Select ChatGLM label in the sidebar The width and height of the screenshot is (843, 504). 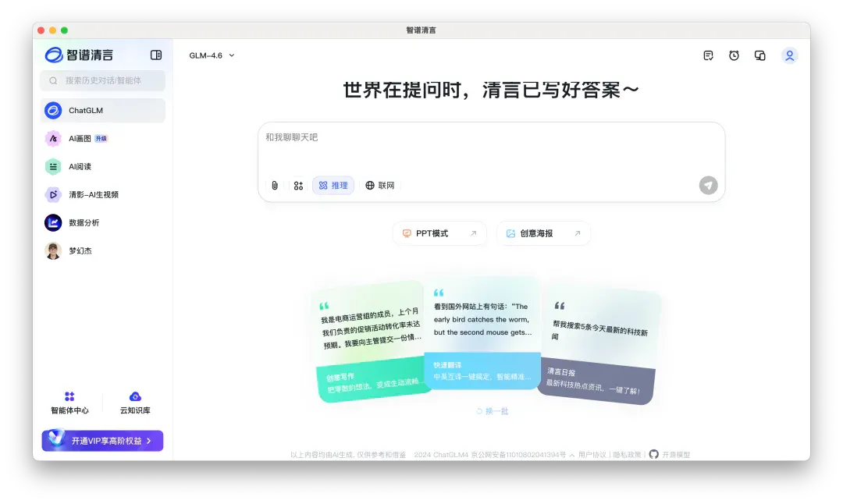point(86,111)
